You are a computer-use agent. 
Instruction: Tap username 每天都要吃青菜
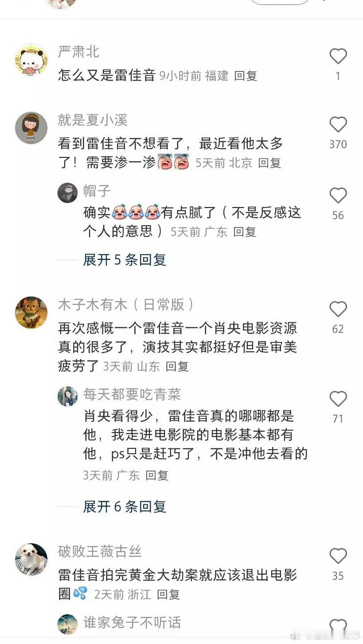click(132, 394)
